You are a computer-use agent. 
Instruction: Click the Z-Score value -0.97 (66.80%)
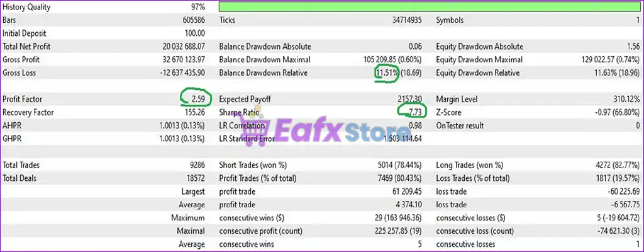[x=616, y=112]
